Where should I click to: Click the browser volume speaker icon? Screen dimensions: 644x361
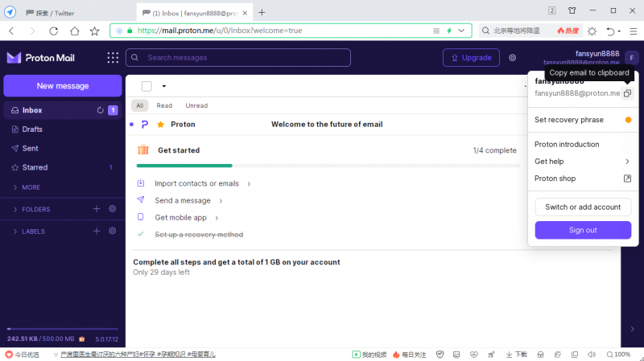pos(592,355)
